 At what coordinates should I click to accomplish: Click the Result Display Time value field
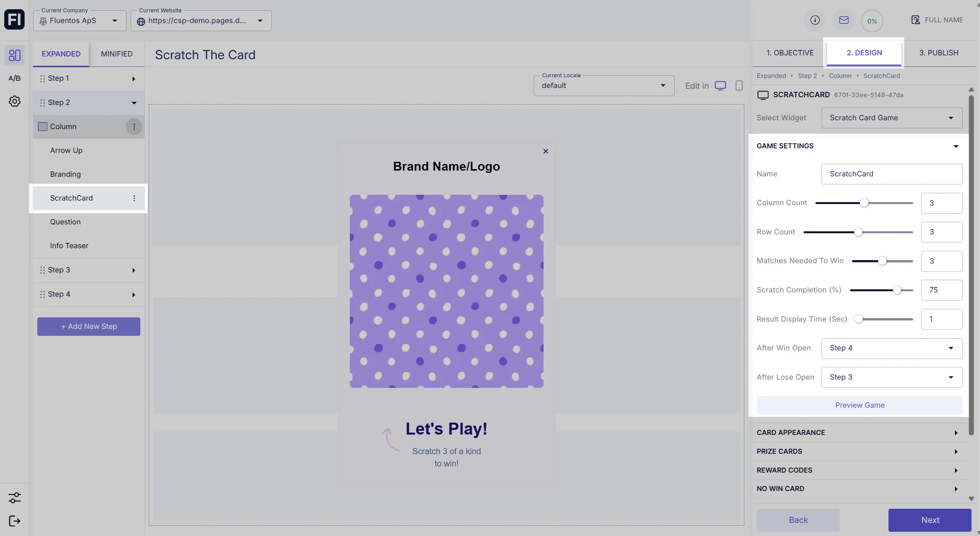942,319
